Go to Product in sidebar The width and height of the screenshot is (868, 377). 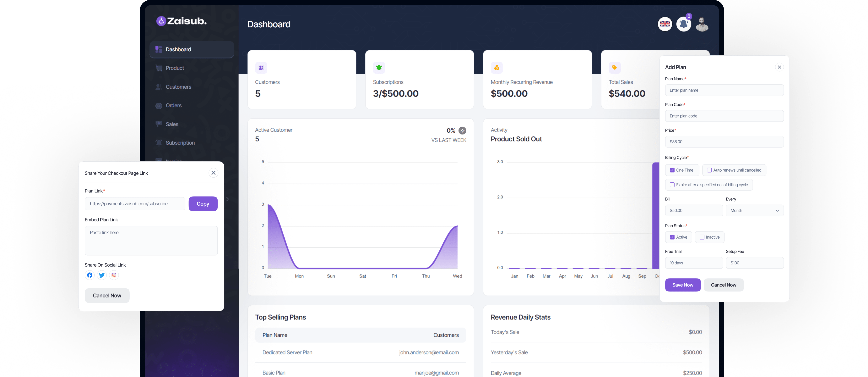pos(175,68)
